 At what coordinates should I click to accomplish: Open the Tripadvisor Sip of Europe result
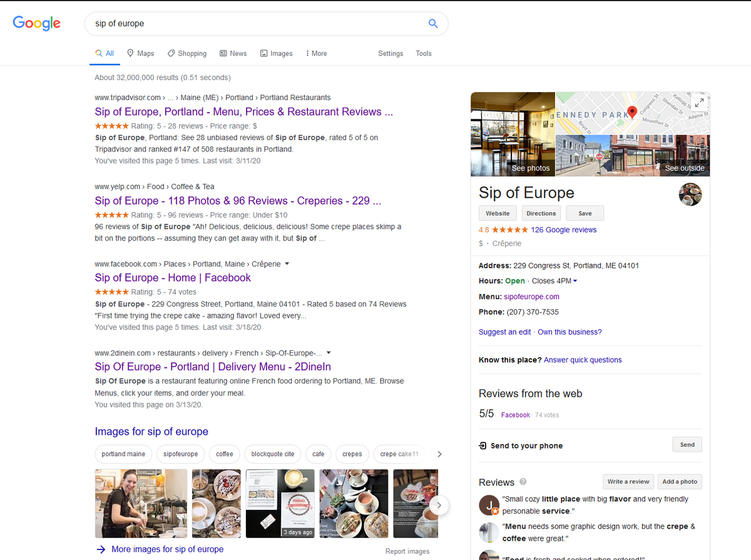click(244, 112)
